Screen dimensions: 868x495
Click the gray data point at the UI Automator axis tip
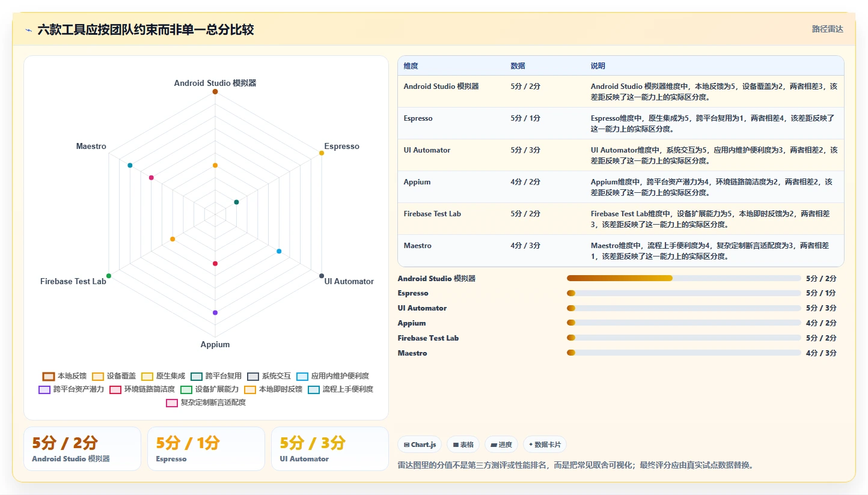tap(322, 276)
